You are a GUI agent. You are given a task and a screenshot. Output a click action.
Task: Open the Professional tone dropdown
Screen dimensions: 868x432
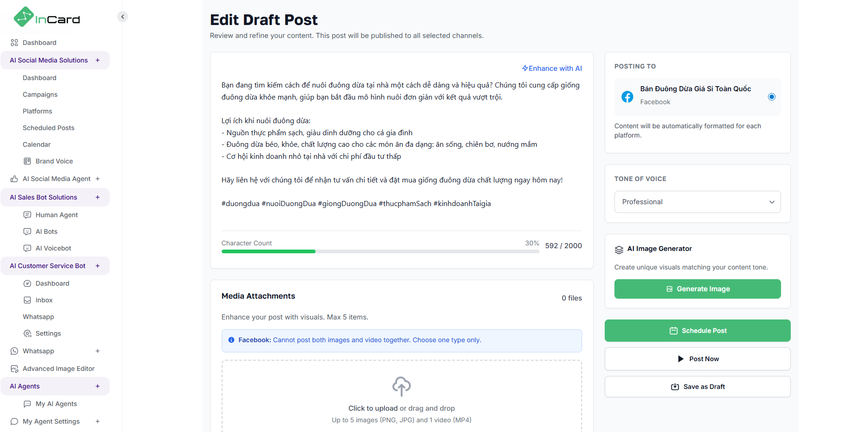click(x=697, y=201)
